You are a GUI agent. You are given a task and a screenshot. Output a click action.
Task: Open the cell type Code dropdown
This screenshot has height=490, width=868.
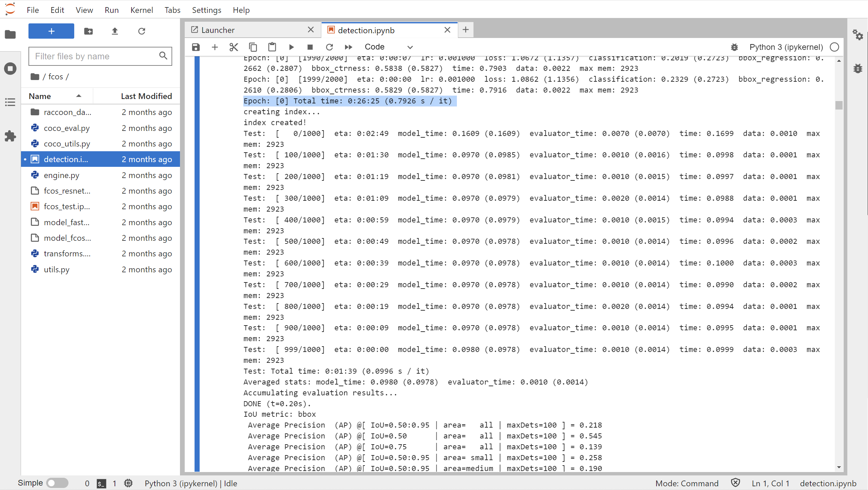[388, 47]
